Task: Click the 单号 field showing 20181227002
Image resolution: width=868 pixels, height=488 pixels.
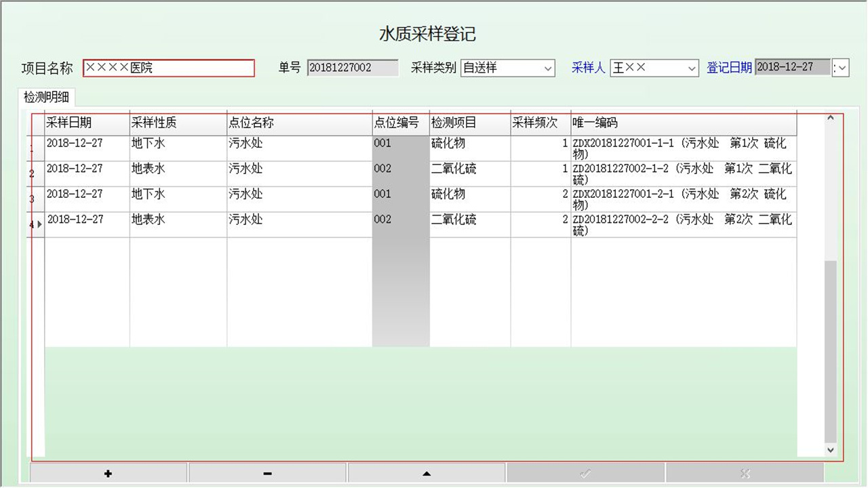Action: pyautogui.click(x=353, y=68)
